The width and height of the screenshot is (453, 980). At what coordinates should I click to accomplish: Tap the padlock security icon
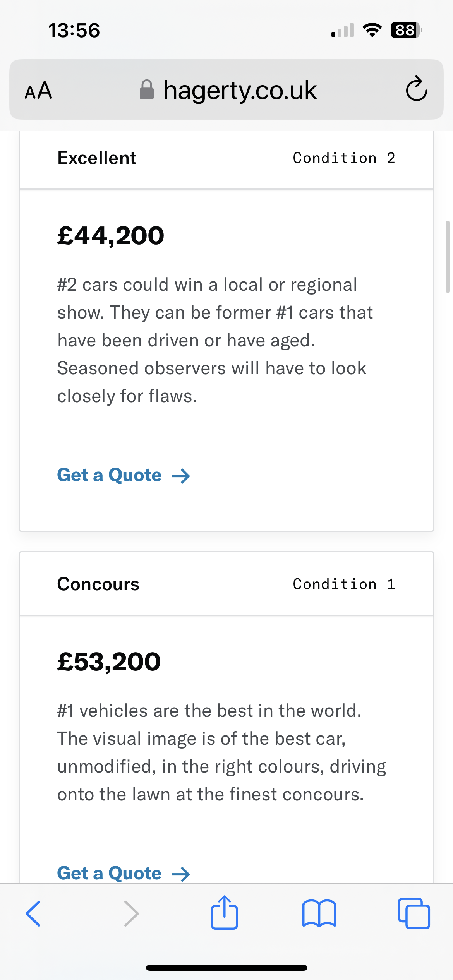(x=147, y=90)
